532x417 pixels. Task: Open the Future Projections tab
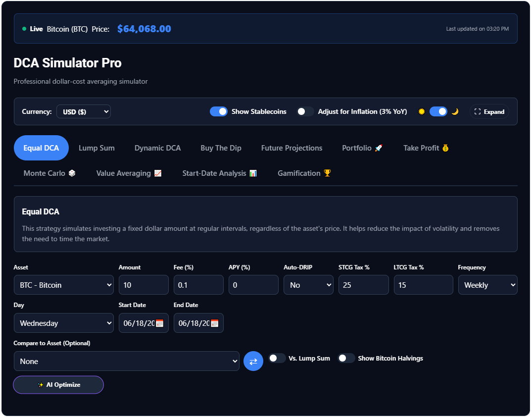292,148
